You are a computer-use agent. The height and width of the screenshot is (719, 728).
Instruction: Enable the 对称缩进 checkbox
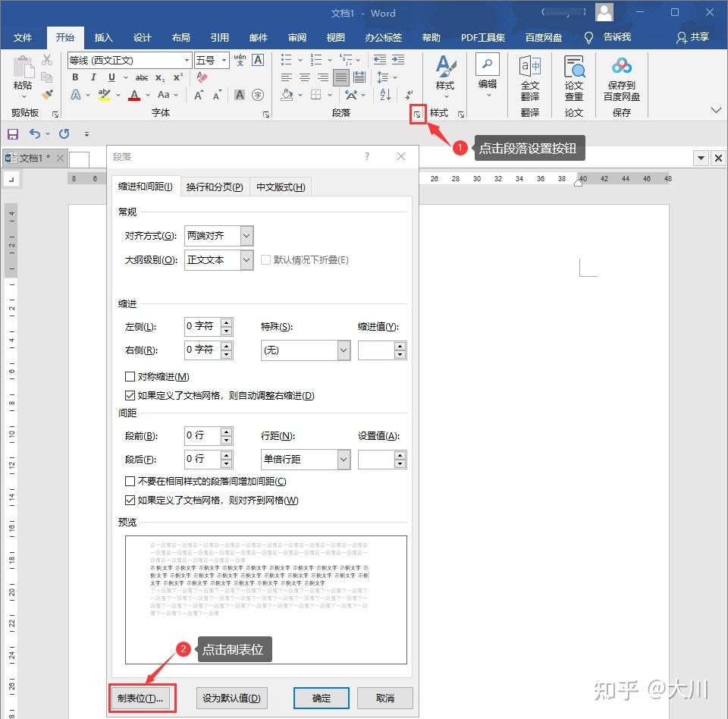tap(130, 376)
